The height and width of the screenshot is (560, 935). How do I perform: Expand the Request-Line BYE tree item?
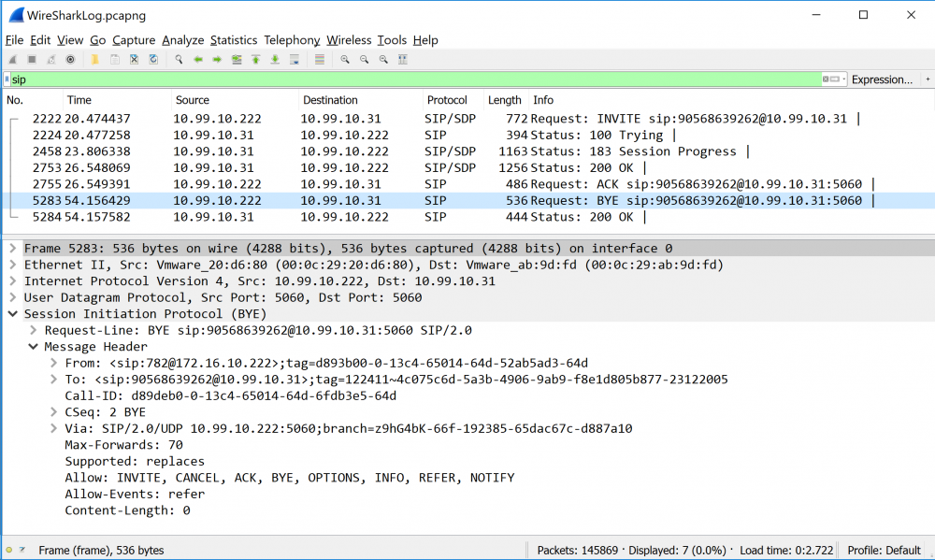click(34, 330)
